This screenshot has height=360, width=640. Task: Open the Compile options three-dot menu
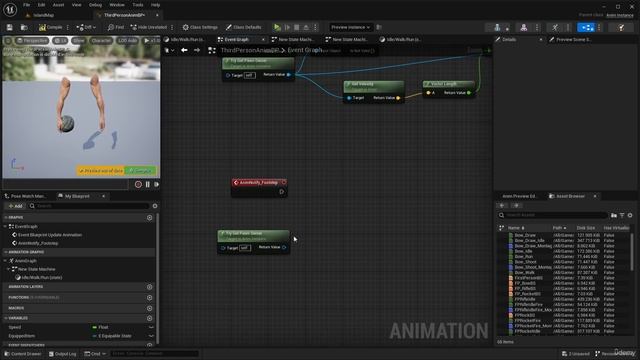coord(68,27)
